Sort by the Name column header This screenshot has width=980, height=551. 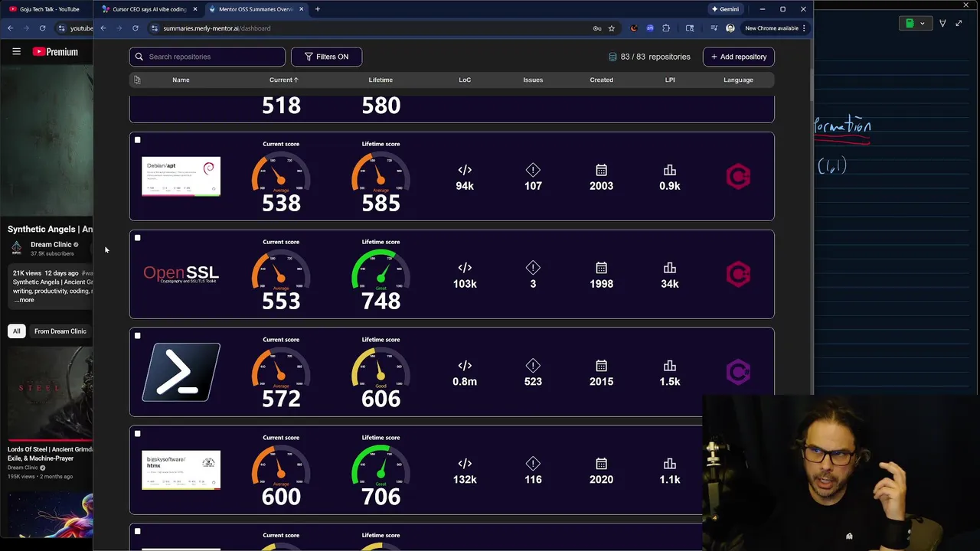click(x=181, y=80)
